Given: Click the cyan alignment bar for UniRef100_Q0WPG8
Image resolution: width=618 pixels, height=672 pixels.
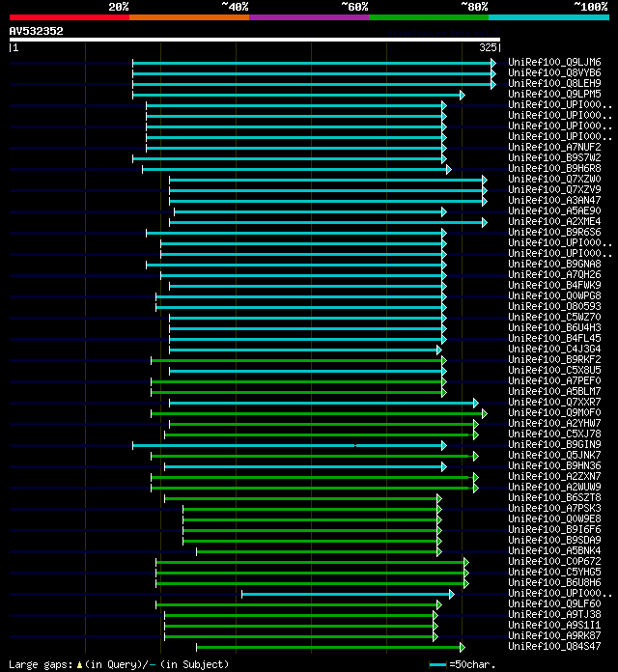Looking at the screenshot, I should 301,297.
